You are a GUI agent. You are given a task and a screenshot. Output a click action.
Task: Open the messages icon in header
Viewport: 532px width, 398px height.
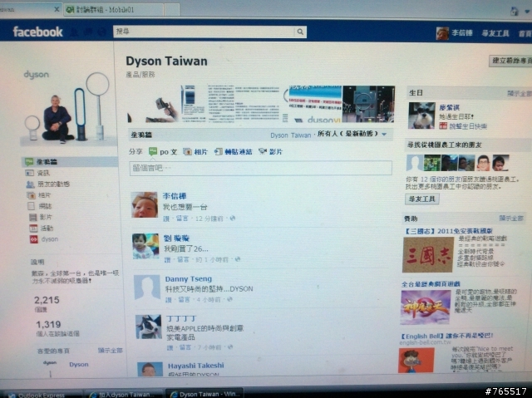88,32
